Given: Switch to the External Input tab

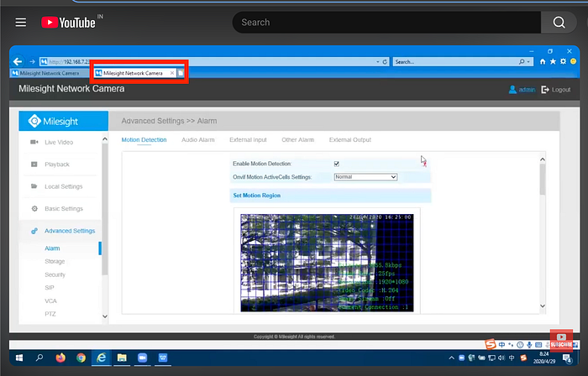Looking at the screenshot, I should (248, 139).
